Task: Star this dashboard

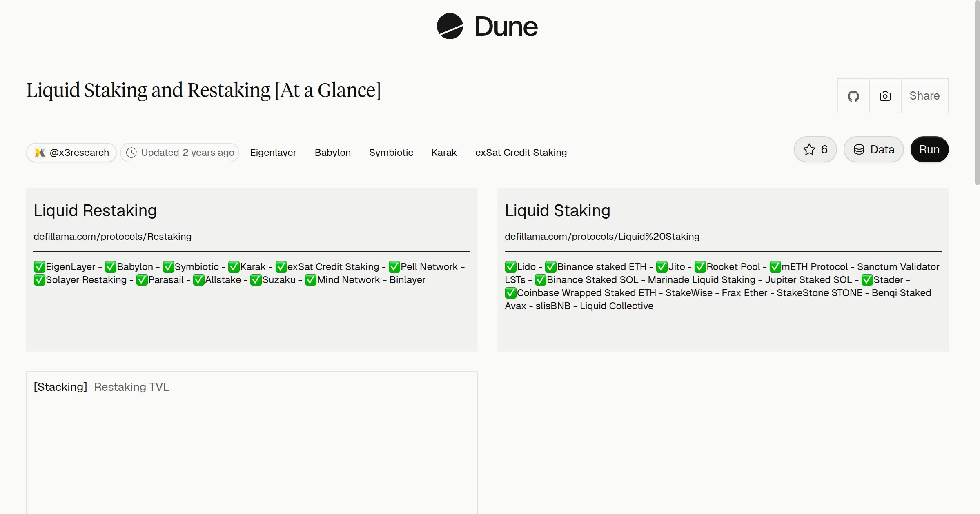Action: coord(815,149)
